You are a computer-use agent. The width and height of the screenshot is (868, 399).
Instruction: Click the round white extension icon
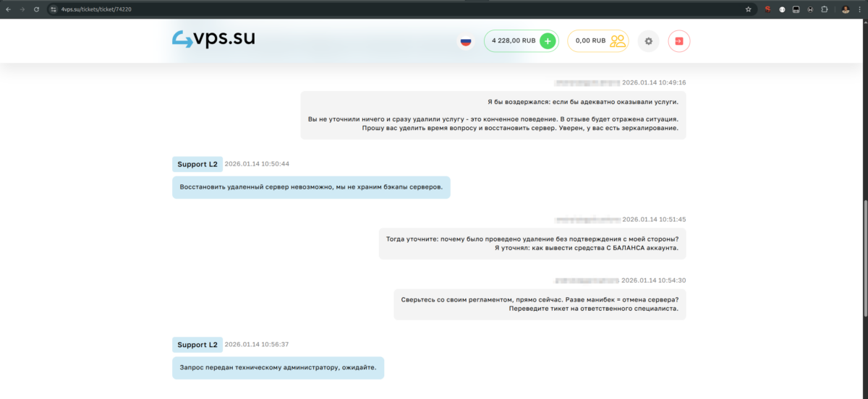click(782, 9)
